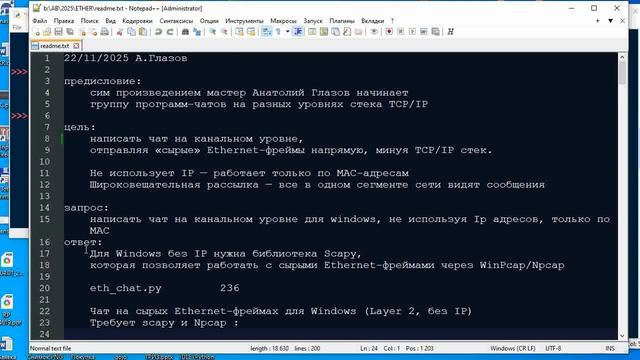
Task: Click the H plugin toolbar icon
Action: 451,32
